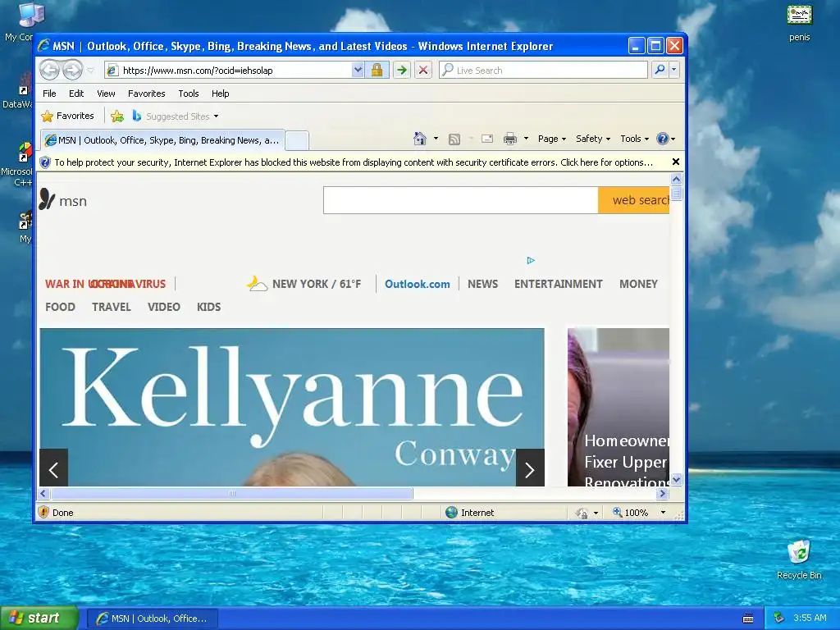Click the green Go arrow button
840x630 pixels.
coord(402,70)
